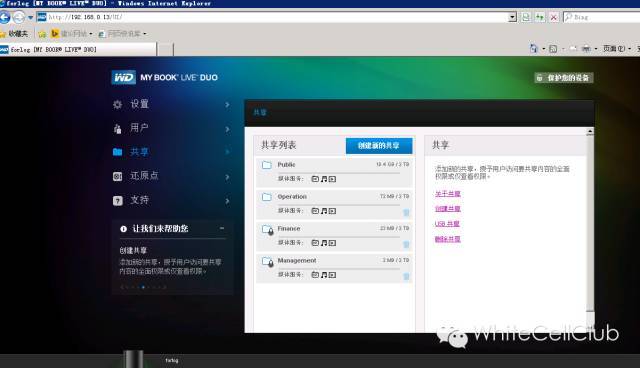Open the recent pages dropdown arrow
640x368 pixels.
point(30,18)
